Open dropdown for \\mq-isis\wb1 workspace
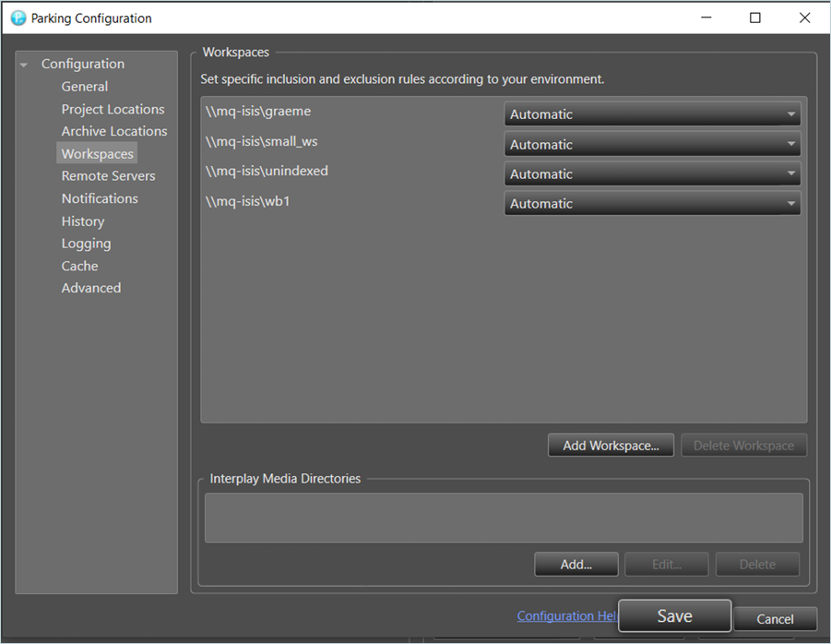831x644 pixels. 651,204
